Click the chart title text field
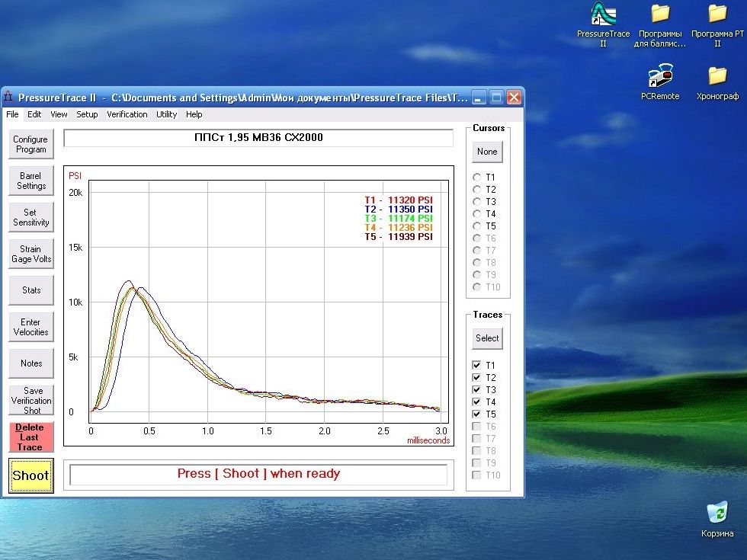This screenshot has height=560, width=747. 258,138
